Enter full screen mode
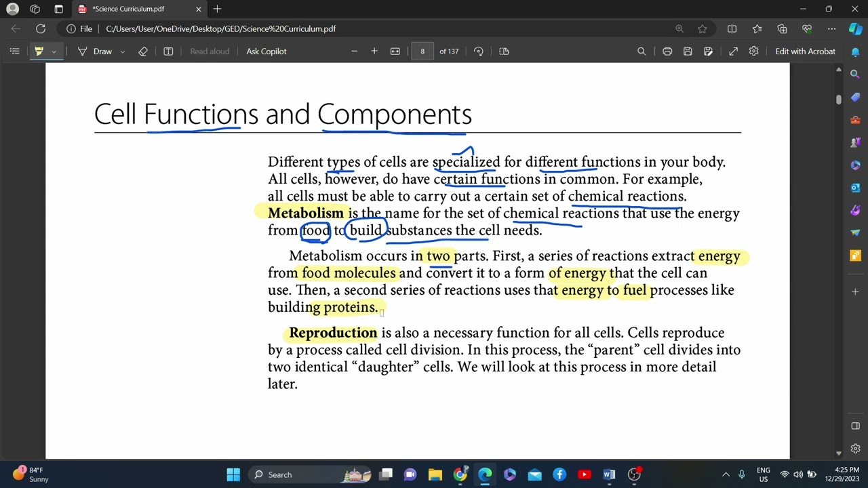 coord(734,52)
